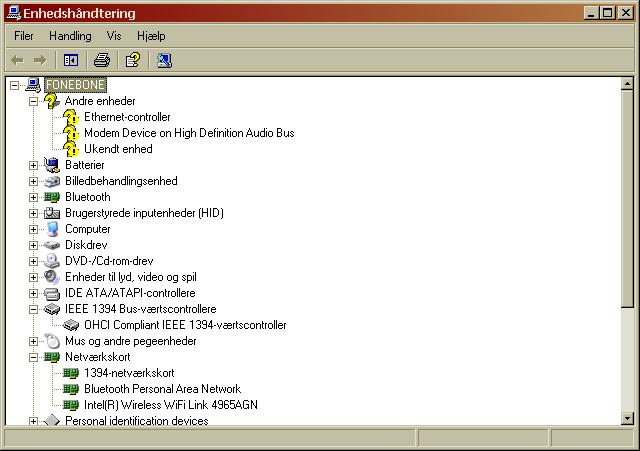Click the IDE ATA/ATAPI-controllere icon

pyautogui.click(x=52, y=293)
